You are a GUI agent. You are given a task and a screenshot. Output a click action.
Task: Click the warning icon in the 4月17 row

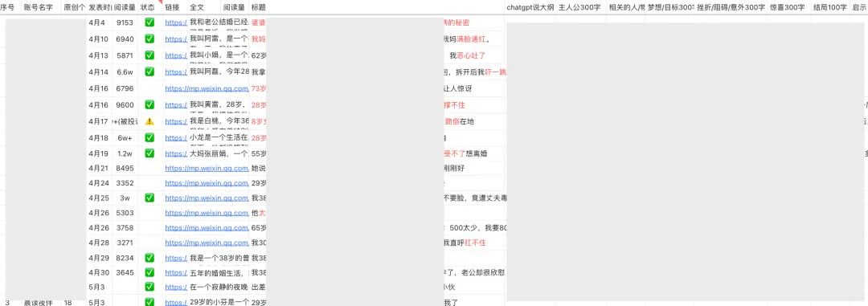(x=149, y=121)
